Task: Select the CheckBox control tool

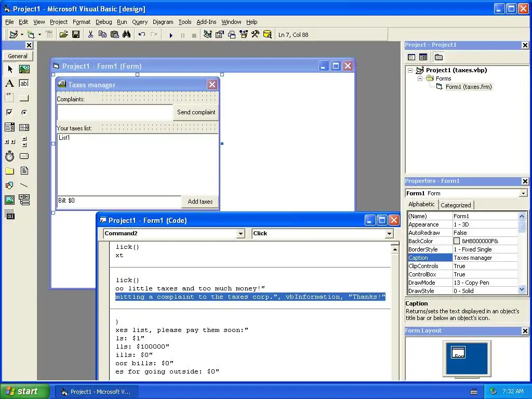Action: coord(10,112)
